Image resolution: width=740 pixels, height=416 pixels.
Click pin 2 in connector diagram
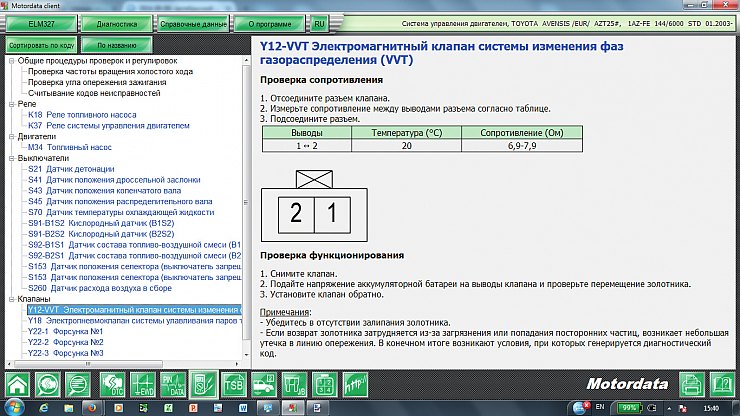pyautogui.click(x=296, y=215)
